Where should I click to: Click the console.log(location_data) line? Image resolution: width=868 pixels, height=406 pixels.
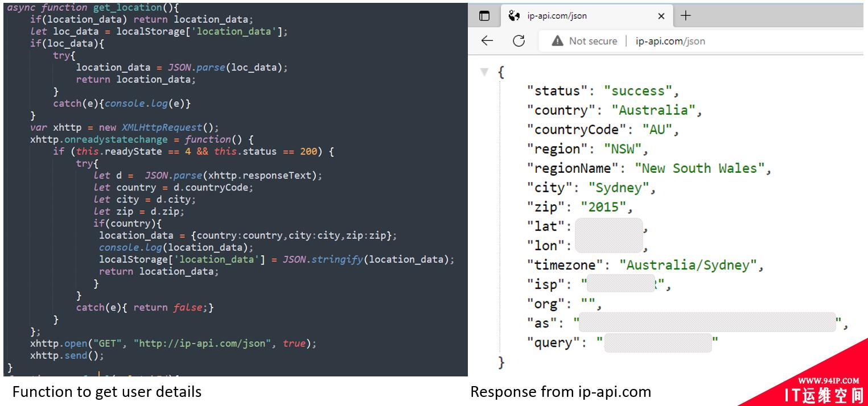click(x=176, y=247)
